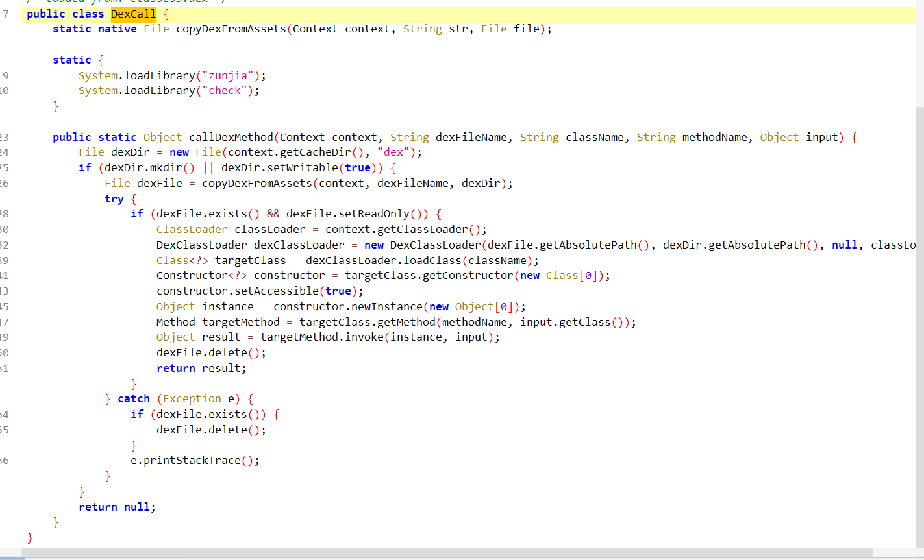Click the getMethod call on targetClass
Image resolution: width=924 pixels, height=560 pixels.
(406, 322)
